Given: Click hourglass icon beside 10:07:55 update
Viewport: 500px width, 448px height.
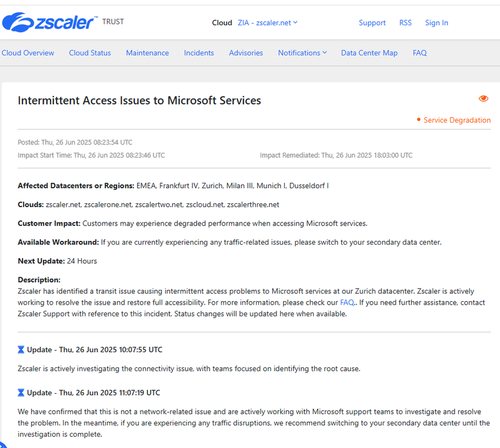Looking at the screenshot, I should 21,350.
